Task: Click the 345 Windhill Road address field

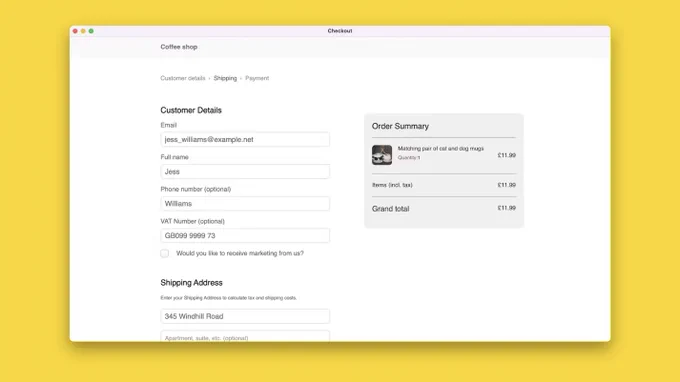Action: point(245,317)
